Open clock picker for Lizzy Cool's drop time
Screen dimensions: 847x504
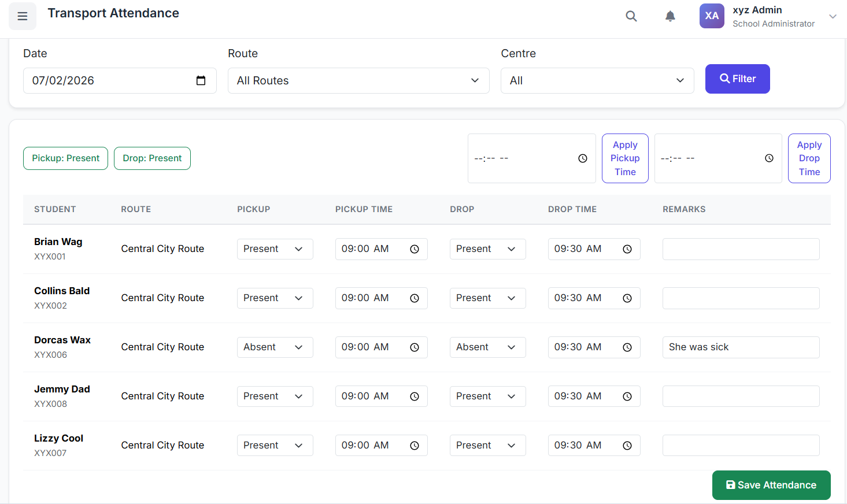(627, 446)
